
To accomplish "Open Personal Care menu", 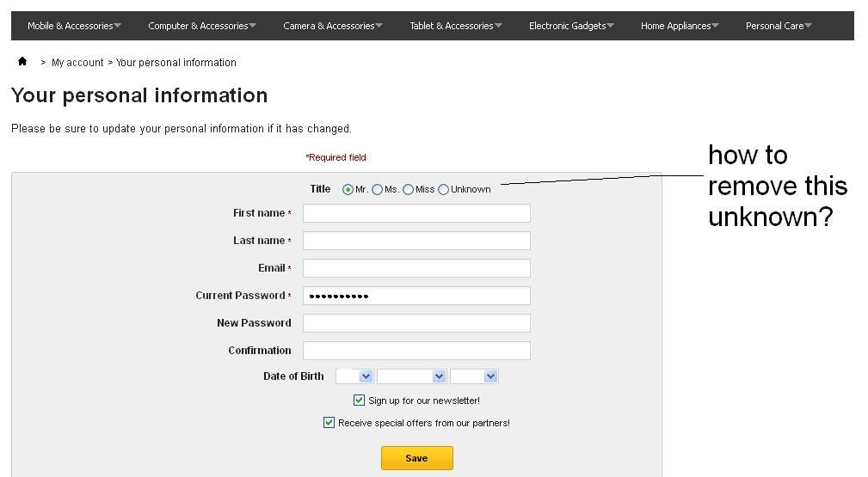I will click(x=779, y=26).
